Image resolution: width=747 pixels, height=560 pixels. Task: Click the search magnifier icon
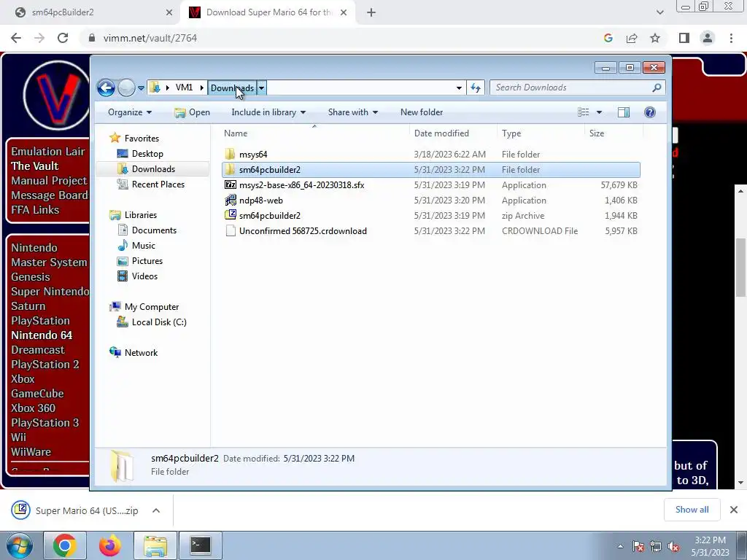tap(657, 87)
